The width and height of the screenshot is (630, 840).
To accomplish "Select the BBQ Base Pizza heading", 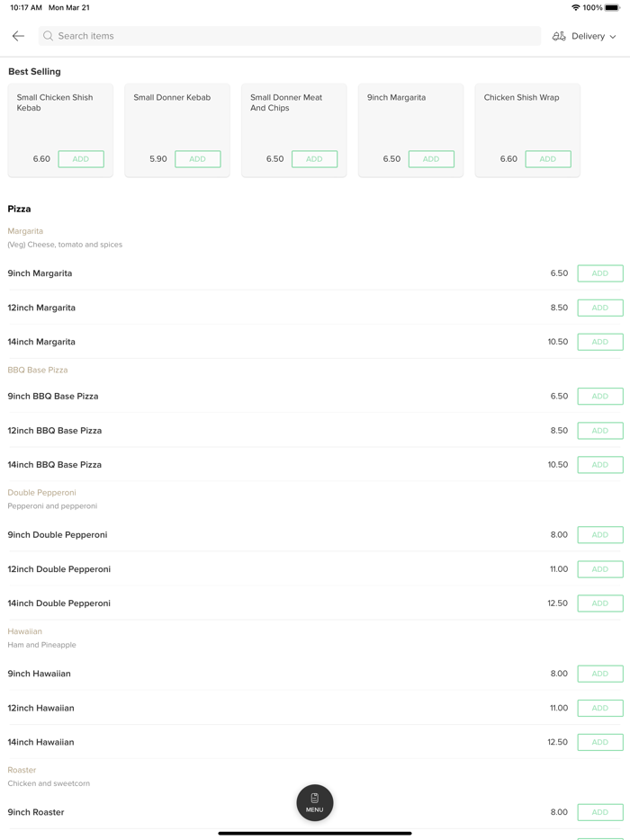I will point(38,370).
